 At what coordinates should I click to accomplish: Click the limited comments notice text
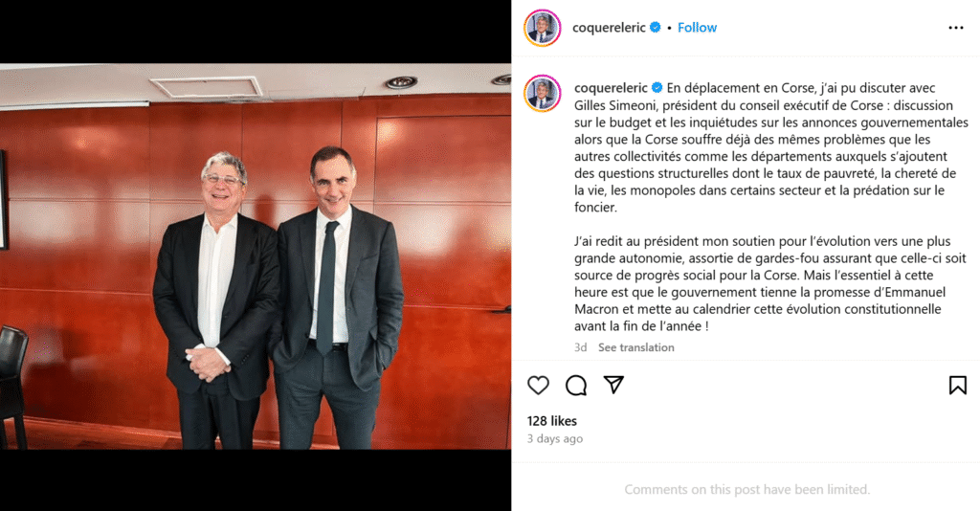tap(746, 489)
